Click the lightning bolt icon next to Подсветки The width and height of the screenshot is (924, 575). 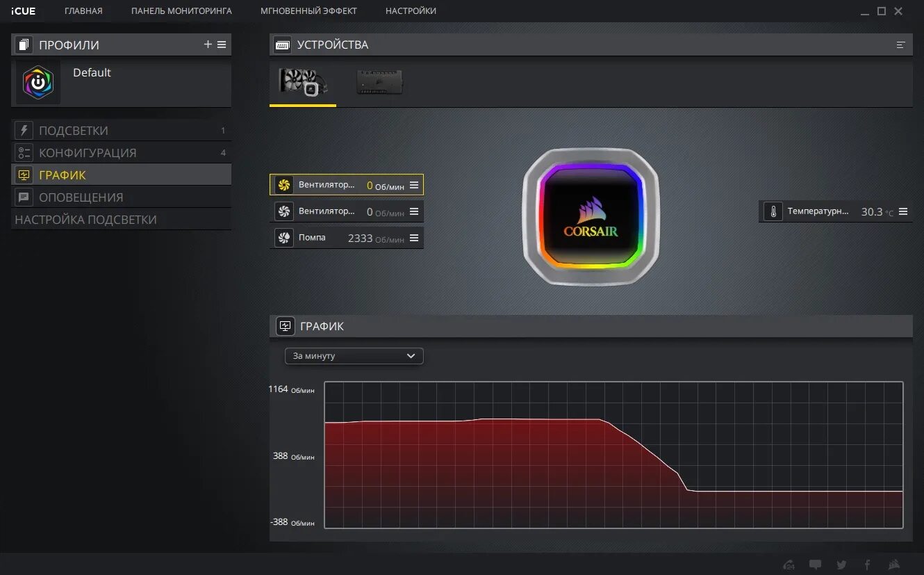point(24,130)
